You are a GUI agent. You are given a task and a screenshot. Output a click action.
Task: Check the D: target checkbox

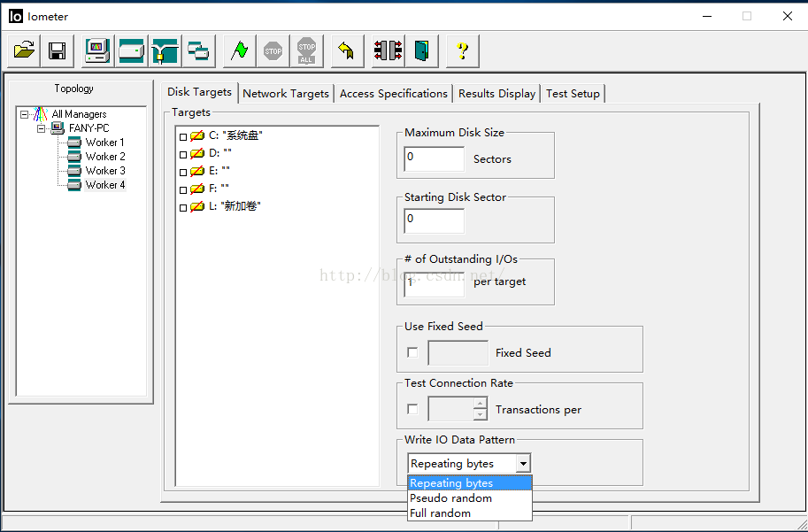tap(183, 155)
